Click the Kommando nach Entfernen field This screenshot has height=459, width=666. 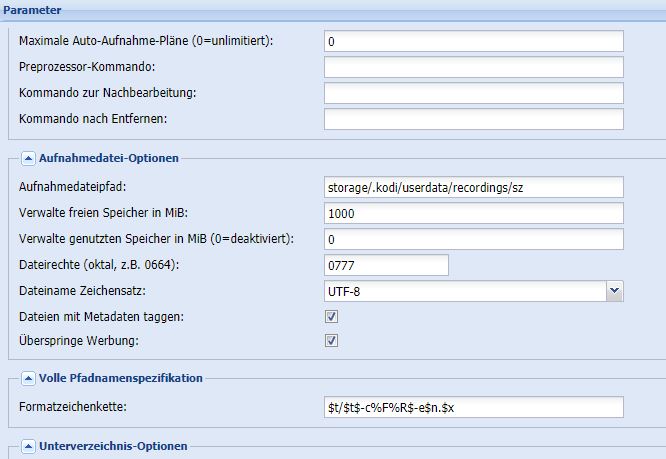[x=474, y=119]
